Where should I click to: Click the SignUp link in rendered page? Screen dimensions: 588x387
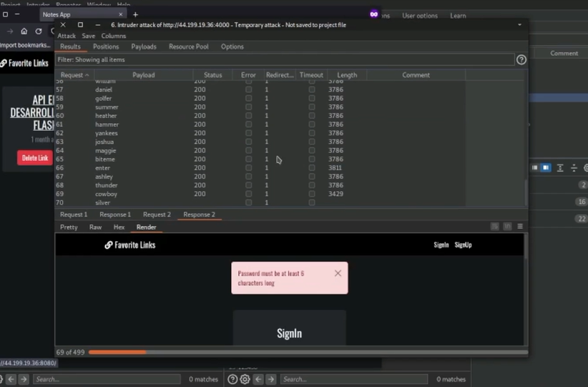463,245
